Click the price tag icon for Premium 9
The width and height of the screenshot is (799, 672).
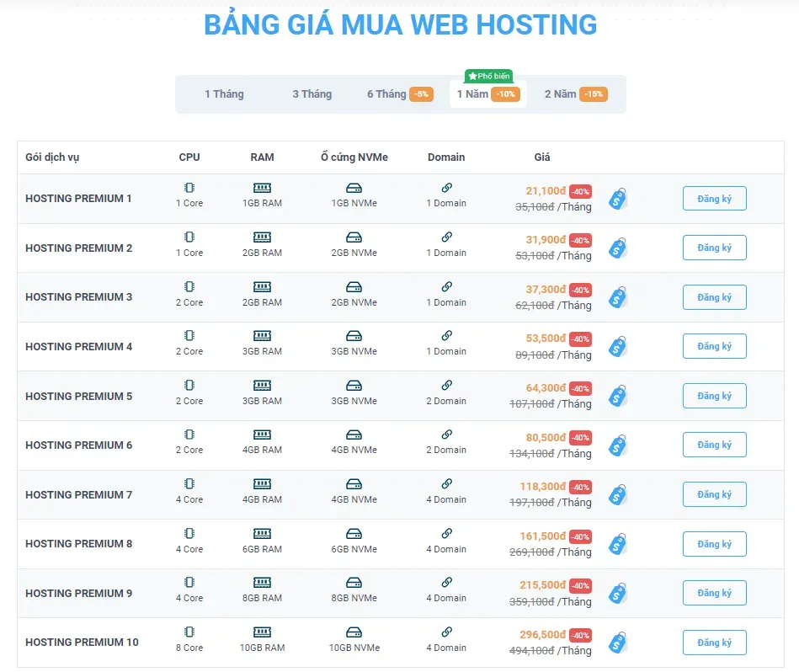618,594
